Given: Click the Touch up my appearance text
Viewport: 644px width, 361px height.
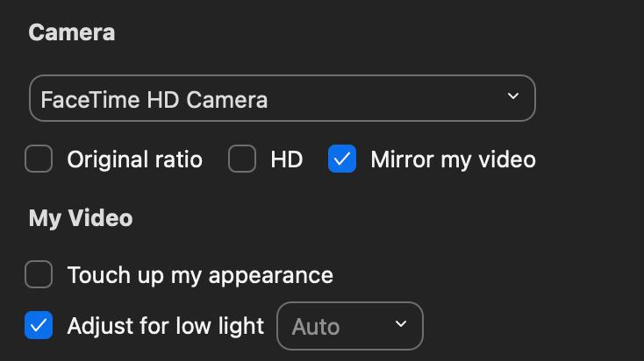Looking at the screenshot, I should coord(200,275).
